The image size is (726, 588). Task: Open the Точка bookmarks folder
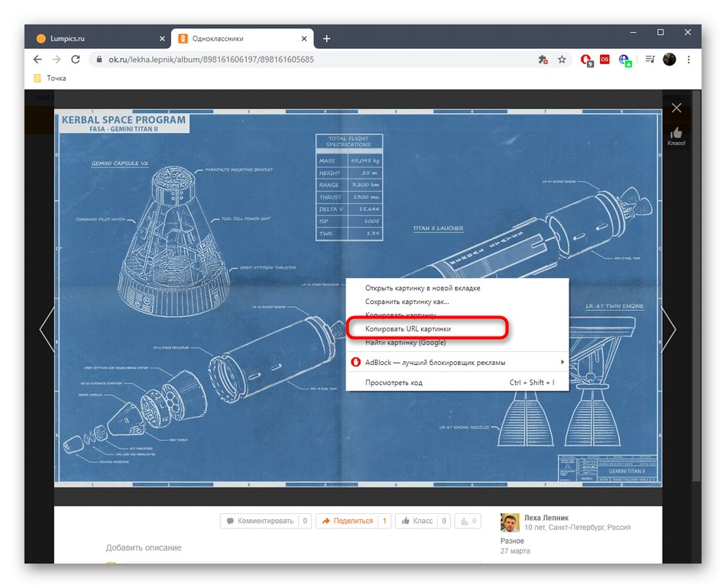pos(50,78)
